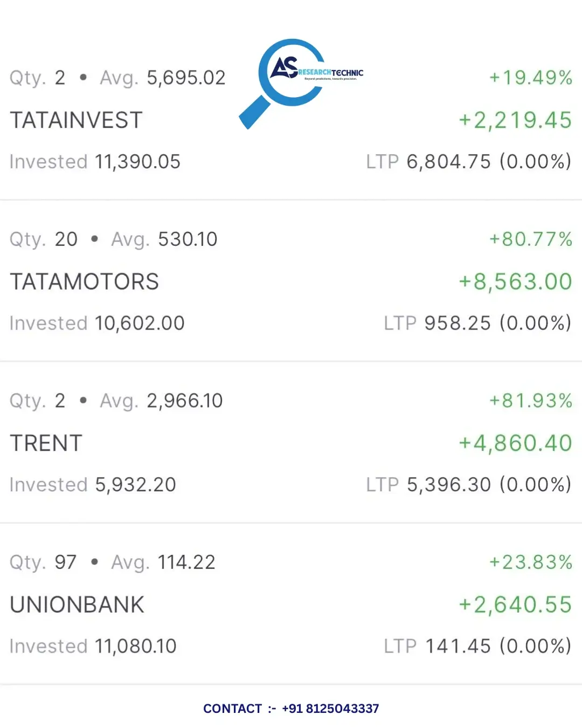The image size is (582, 728).
Task: Click TATAMOTORS profit +8,563.00
Action: click(x=515, y=281)
